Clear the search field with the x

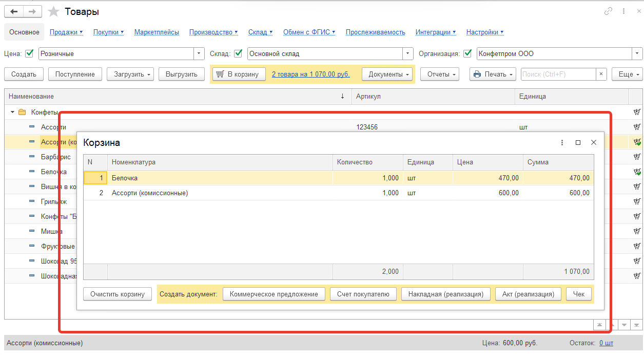[x=601, y=74]
